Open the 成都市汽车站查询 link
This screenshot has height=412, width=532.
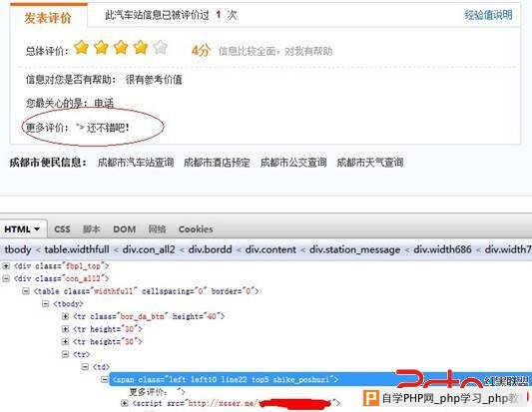point(136,163)
